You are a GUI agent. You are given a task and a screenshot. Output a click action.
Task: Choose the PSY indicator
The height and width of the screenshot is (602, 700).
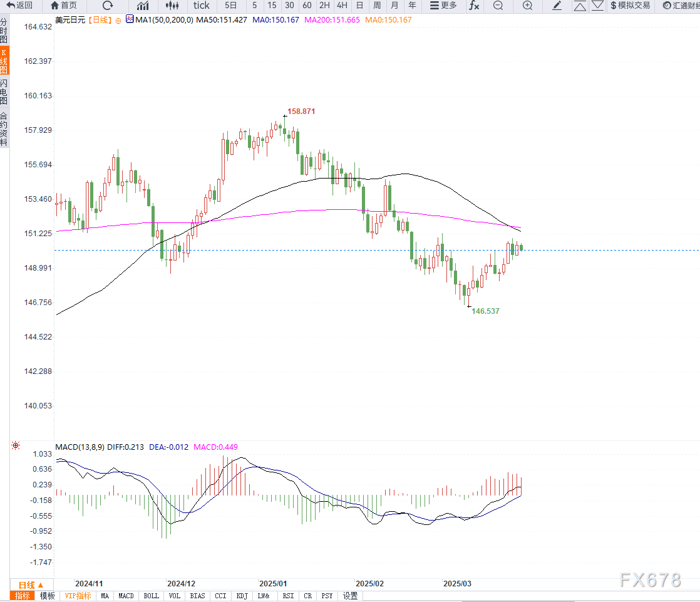(x=327, y=596)
